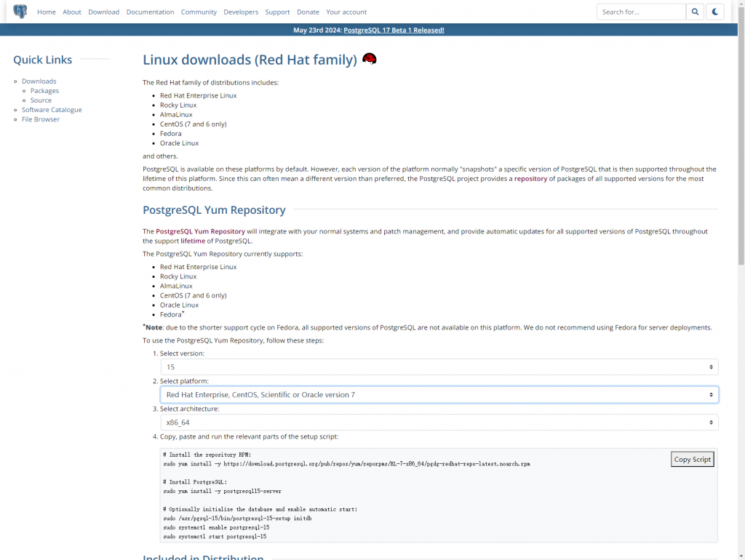Click the Copy Script button
The width and height of the screenshot is (745, 560).
pos(693,460)
